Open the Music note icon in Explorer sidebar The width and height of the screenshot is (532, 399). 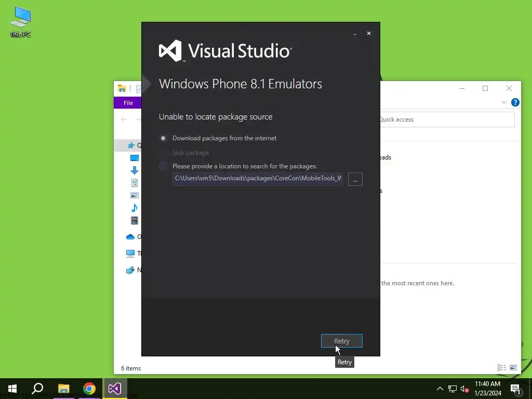[x=135, y=208]
